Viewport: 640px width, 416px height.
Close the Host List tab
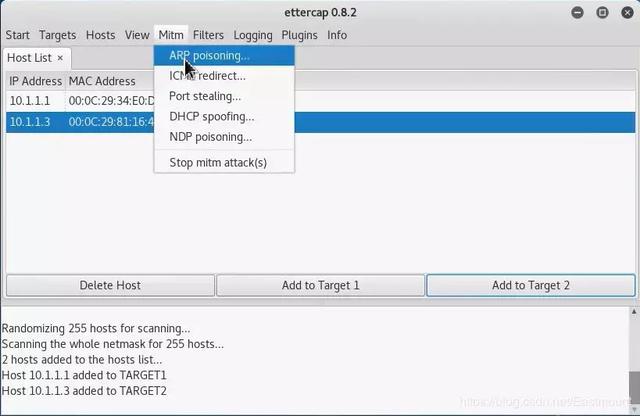tap(60, 58)
